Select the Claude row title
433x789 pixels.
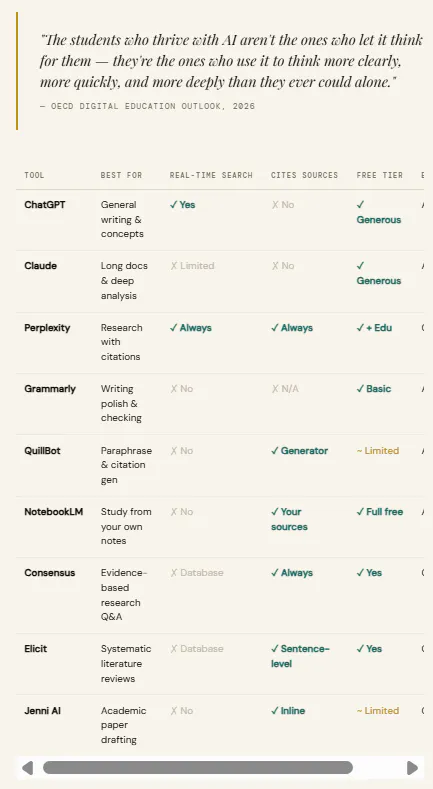tap(40, 266)
